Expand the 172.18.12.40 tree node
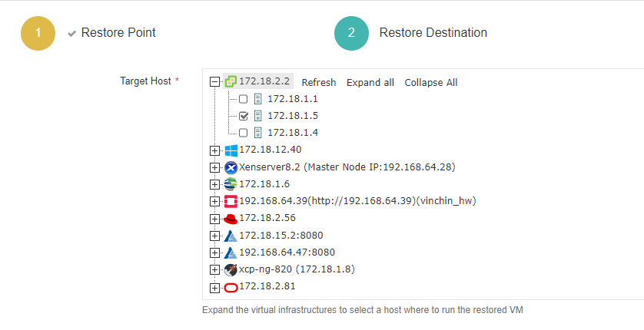The width and height of the screenshot is (644, 330). pos(214,150)
